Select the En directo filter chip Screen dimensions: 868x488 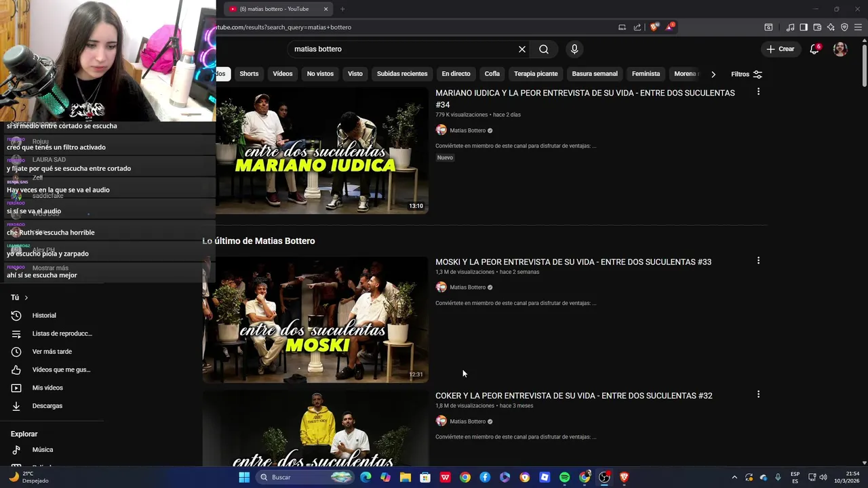(x=456, y=74)
